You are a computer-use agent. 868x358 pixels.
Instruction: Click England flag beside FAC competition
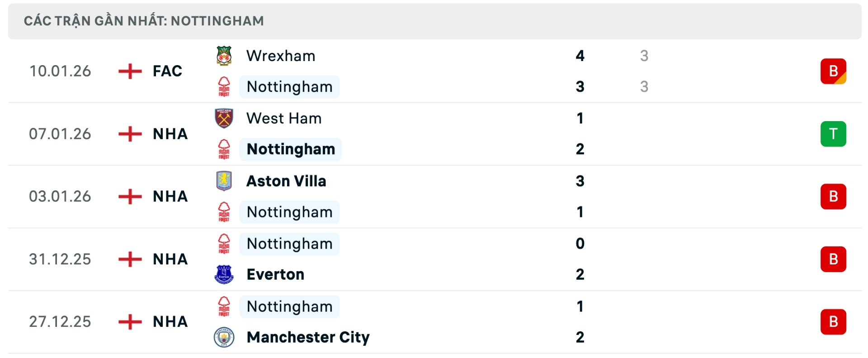130,71
